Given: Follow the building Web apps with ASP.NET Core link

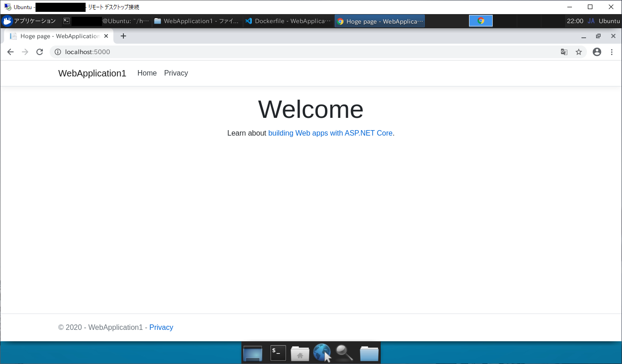Looking at the screenshot, I should [x=330, y=133].
